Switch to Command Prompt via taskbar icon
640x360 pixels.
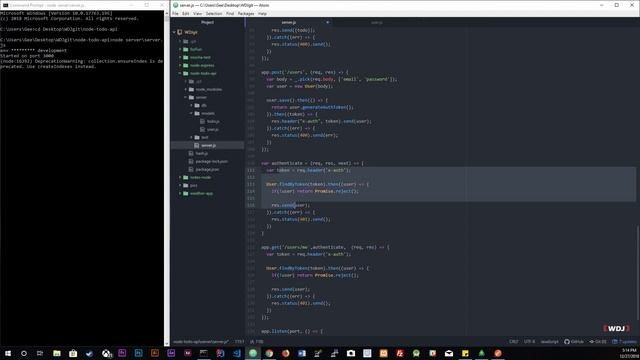(204, 353)
